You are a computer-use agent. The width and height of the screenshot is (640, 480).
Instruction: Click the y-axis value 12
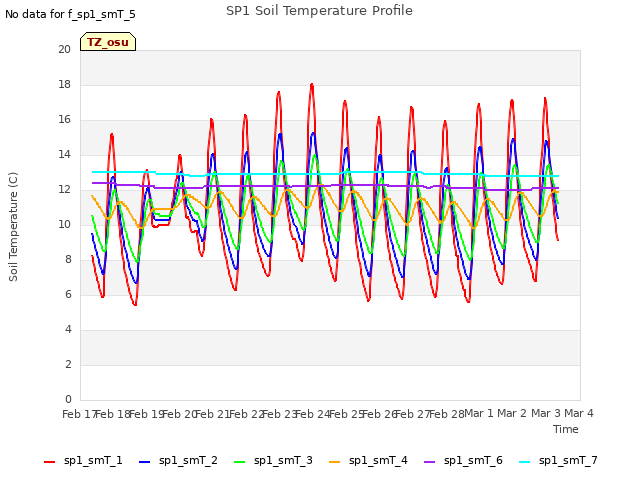pos(64,190)
